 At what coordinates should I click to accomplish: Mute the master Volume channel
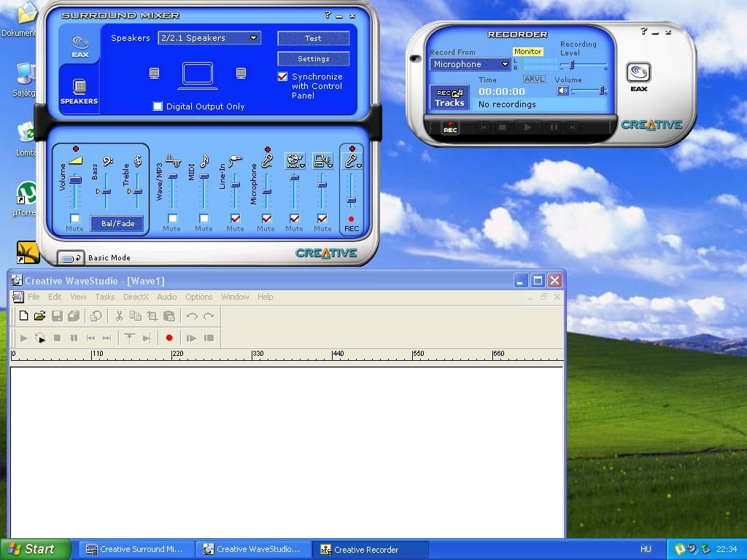75,218
